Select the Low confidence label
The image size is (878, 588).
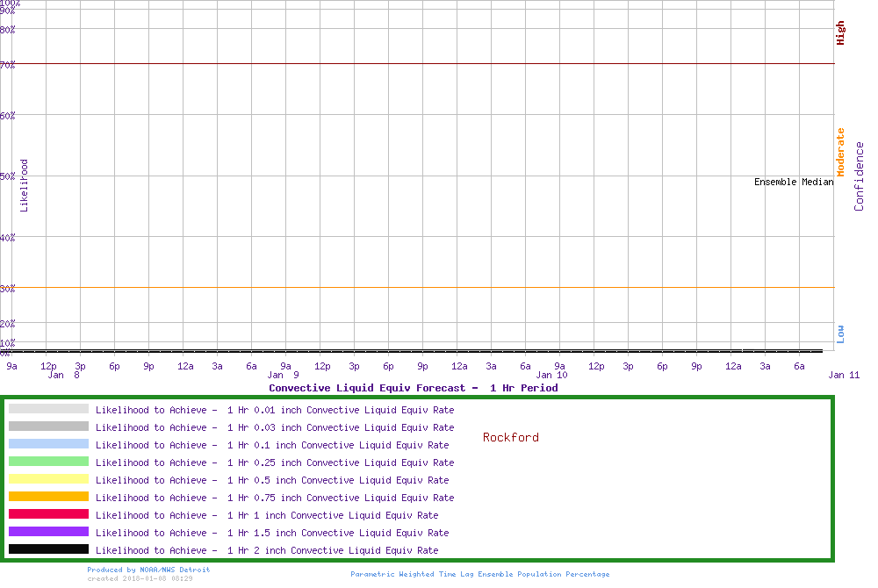(840, 333)
